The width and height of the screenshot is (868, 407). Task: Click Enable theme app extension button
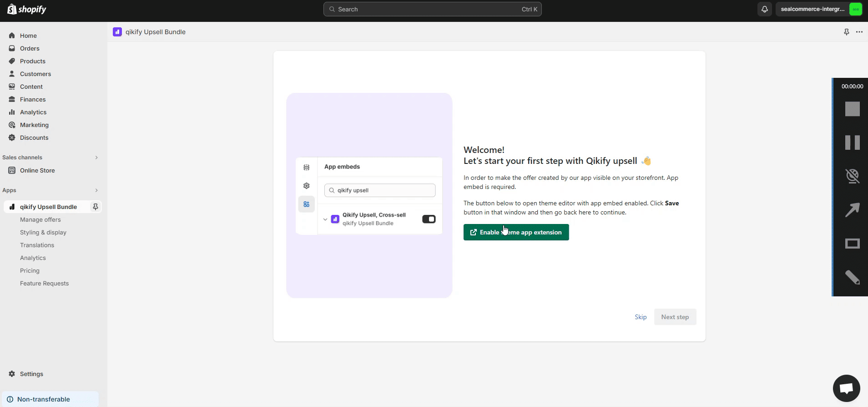pyautogui.click(x=516, y=232)
